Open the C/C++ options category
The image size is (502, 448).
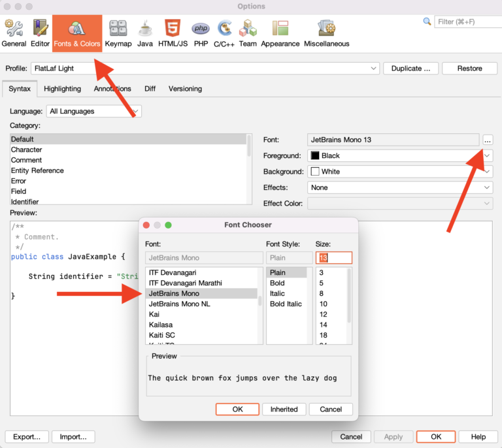click(x=224, y=33)
